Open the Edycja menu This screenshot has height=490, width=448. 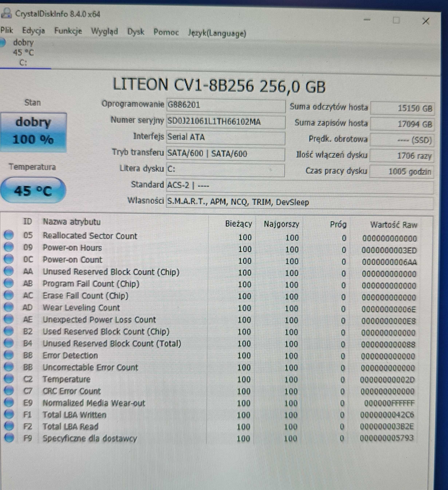click(x=33, y=31)
